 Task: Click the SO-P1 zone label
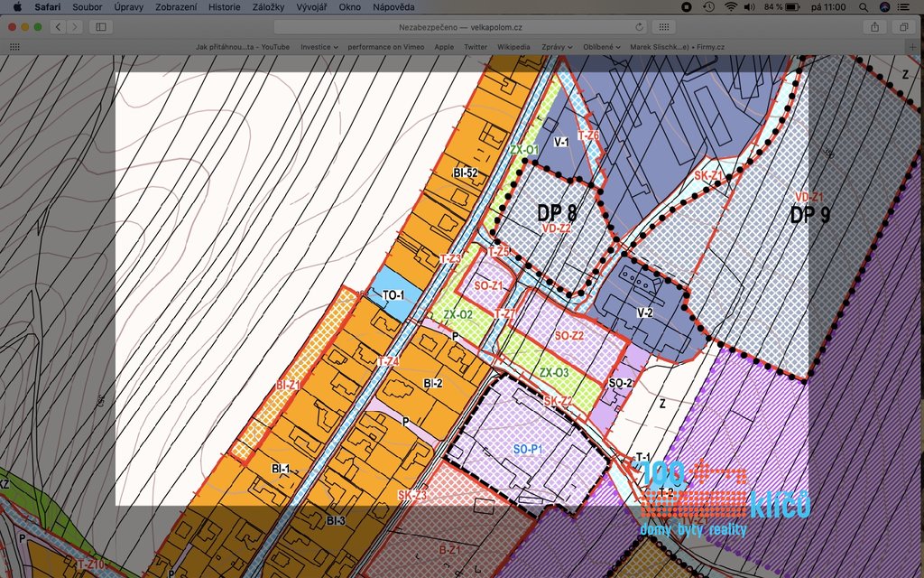click(x=527, y=450)
